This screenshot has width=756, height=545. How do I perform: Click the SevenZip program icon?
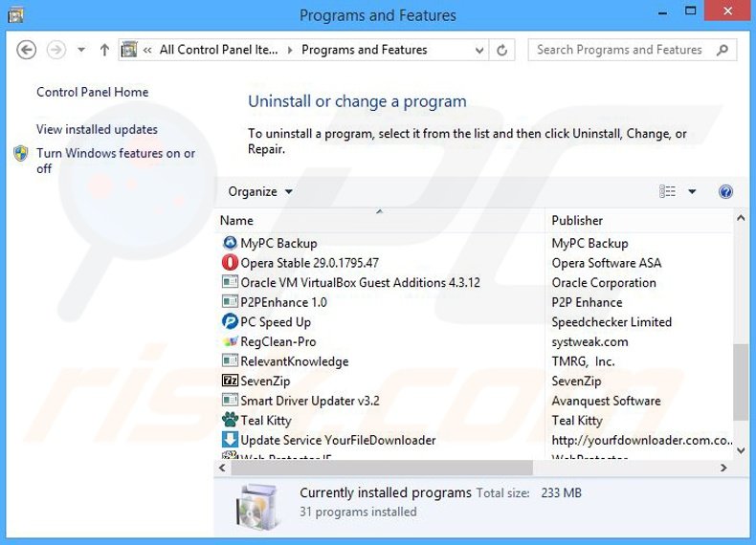(x=230, y=381)
